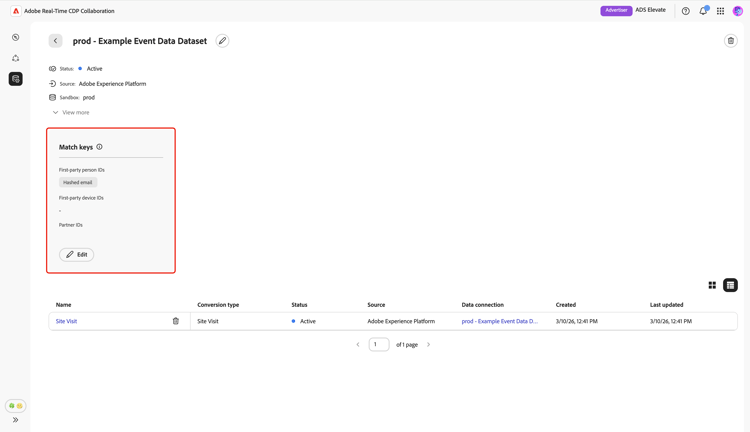This screenshot has width=750, height=432.
Task: Go to the previous page arrow
Action: pos(358,344)
